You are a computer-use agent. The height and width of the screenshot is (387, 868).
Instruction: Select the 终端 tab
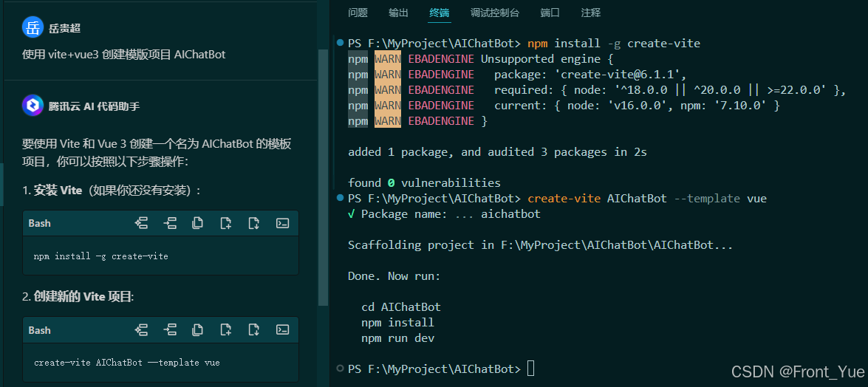440,13
